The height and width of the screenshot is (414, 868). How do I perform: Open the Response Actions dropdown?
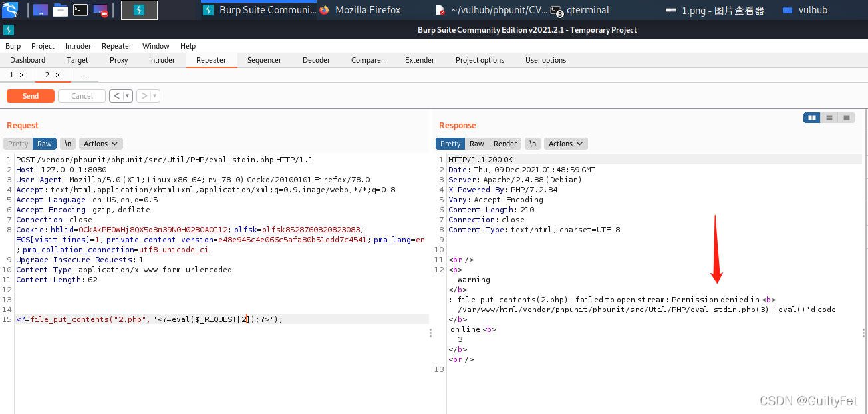(565, 144)
